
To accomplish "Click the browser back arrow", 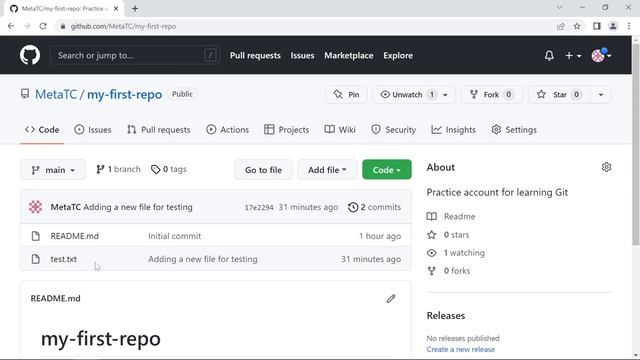I will [x=11, y=26].
